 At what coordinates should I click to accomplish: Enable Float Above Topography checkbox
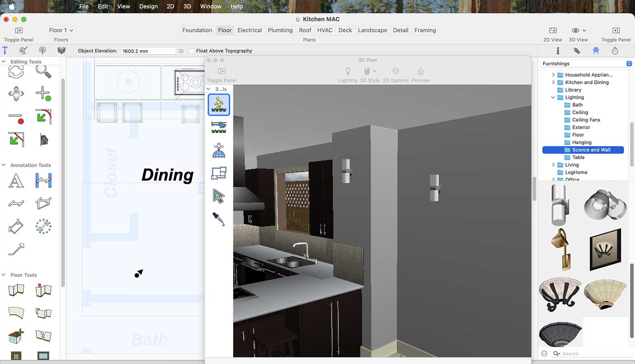[192, 51]
